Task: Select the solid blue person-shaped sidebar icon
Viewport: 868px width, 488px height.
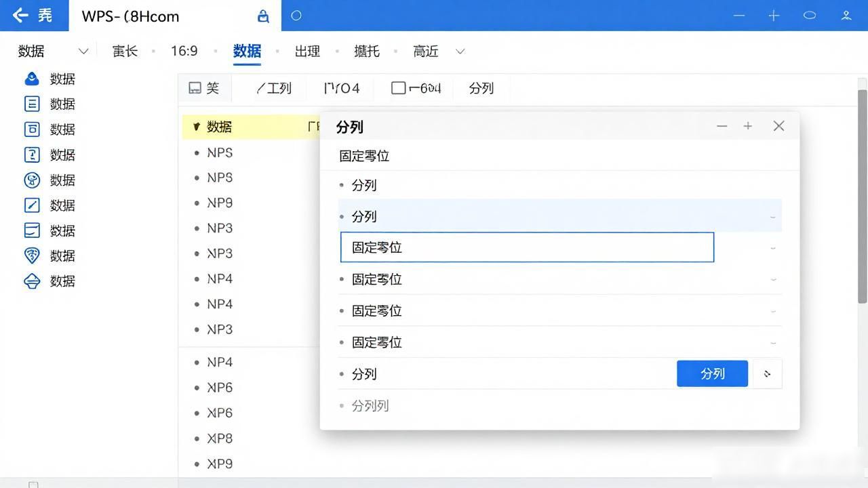Action: [x=32, y=79]
